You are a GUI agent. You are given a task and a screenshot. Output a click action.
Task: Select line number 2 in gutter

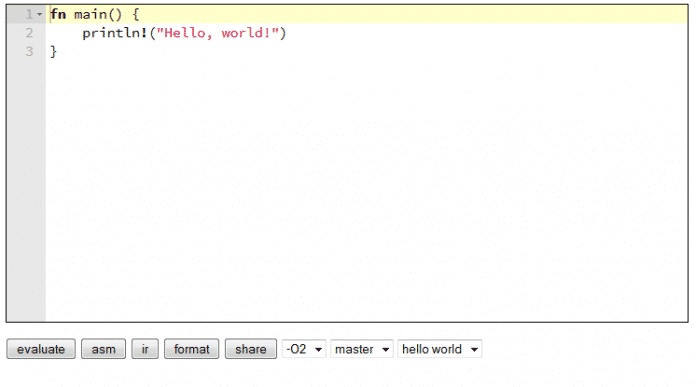[x=29, y=33]
